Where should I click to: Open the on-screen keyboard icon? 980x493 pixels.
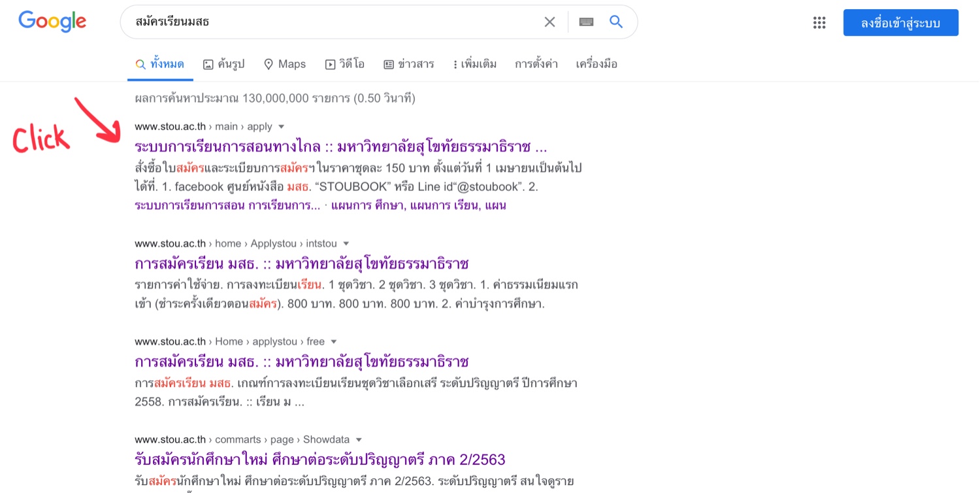coord(586,22)
